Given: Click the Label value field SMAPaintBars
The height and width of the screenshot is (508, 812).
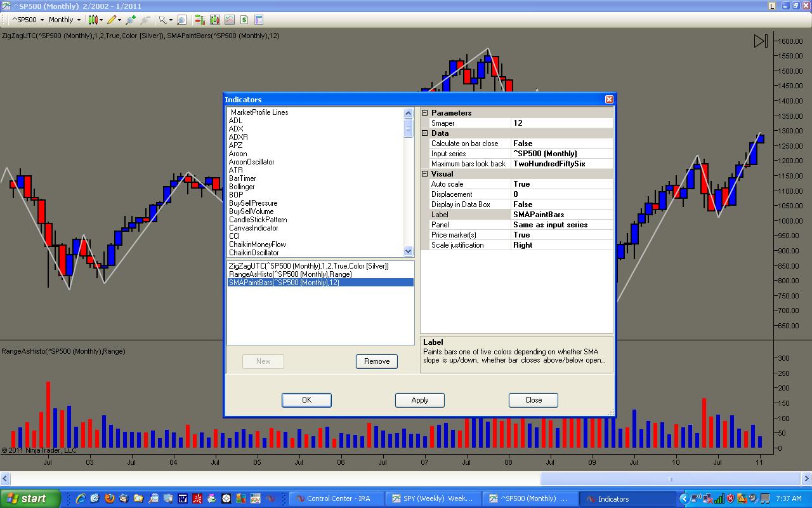Looking at the screenshot, I should pos(561,215).
